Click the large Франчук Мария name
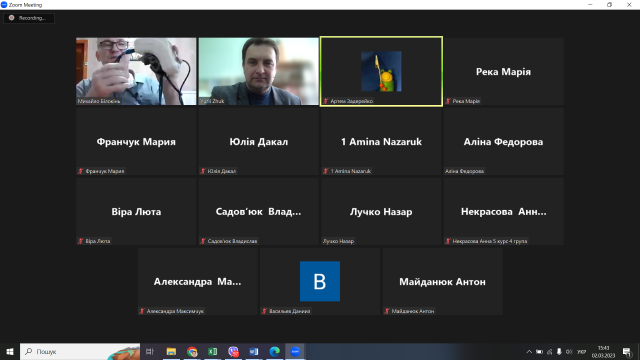The image size is (640, 360). click(136, 142)
